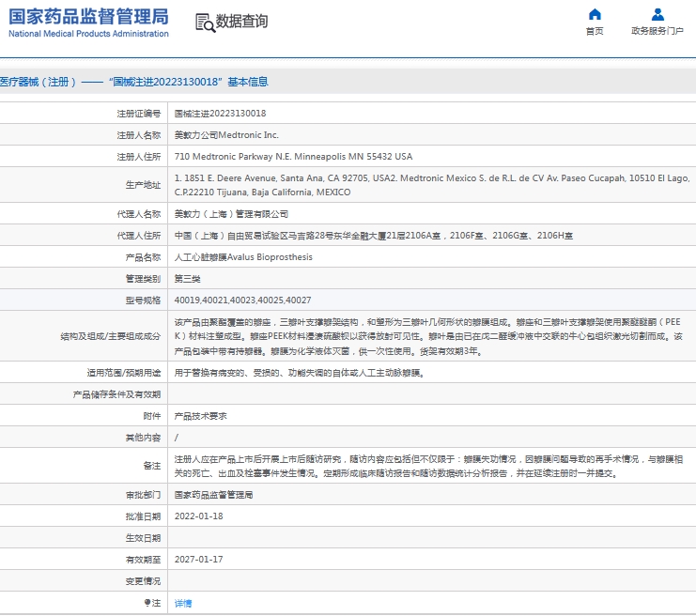Select management class value 第三类

coord(187,279)
